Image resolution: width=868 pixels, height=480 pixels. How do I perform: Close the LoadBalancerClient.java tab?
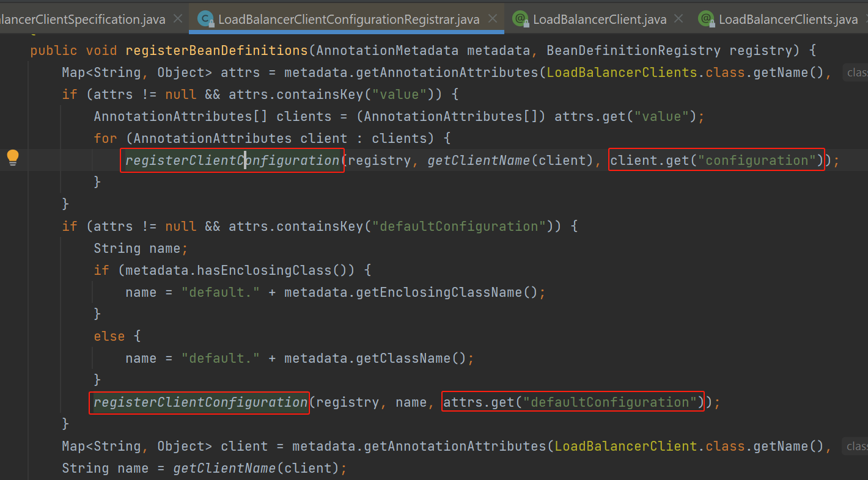679,19
